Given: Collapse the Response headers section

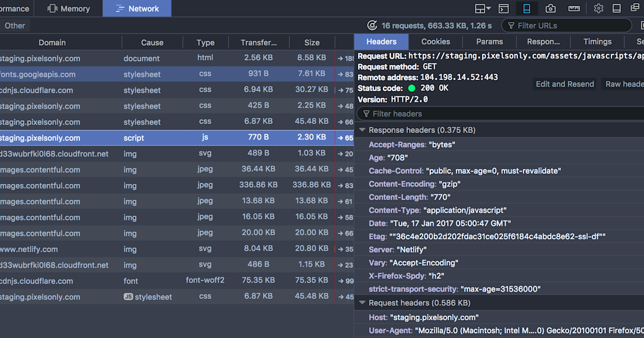Looking at the screenshot, I should (x=362, y=130).
